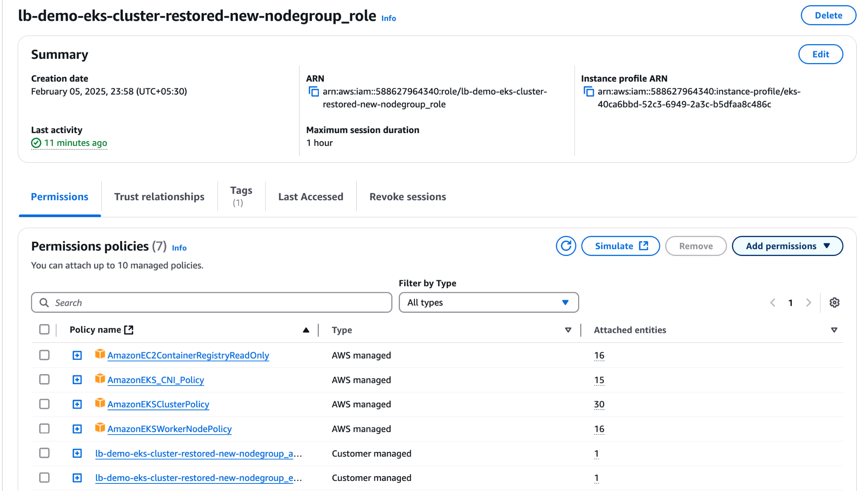Check the nodegroup_e… customer policy checkbox

[x=44, y=478]
